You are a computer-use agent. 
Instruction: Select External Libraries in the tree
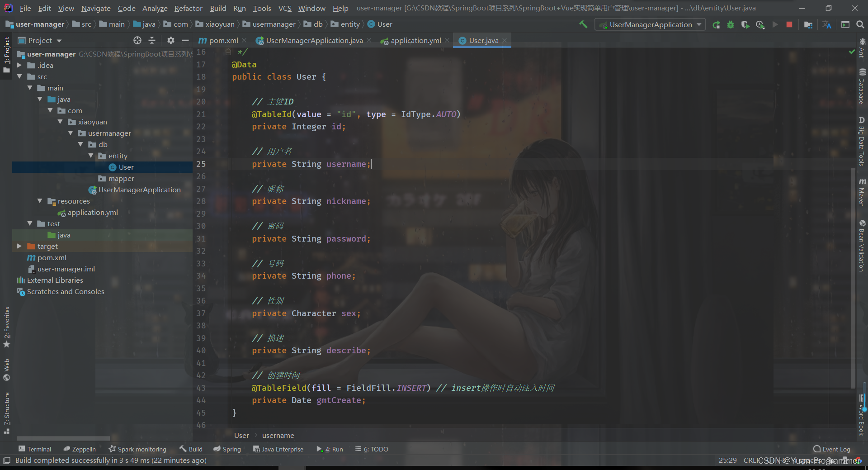point(55,280)
